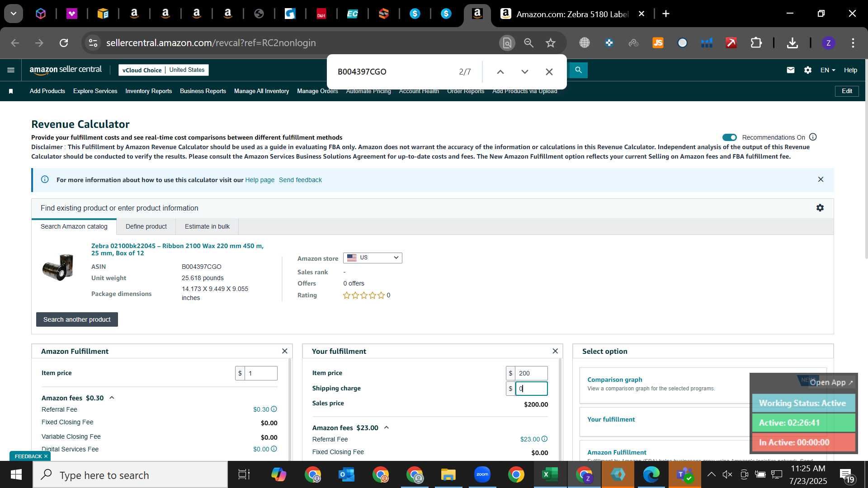
Task: Open File Explorer from the taskbar
Action: point(448,474)
